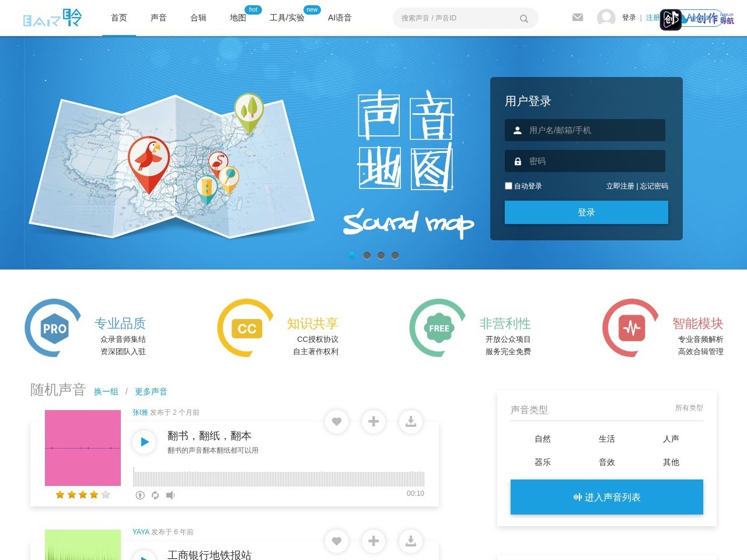Like the 工商银行地铁报站 sound

click(337, 541)
